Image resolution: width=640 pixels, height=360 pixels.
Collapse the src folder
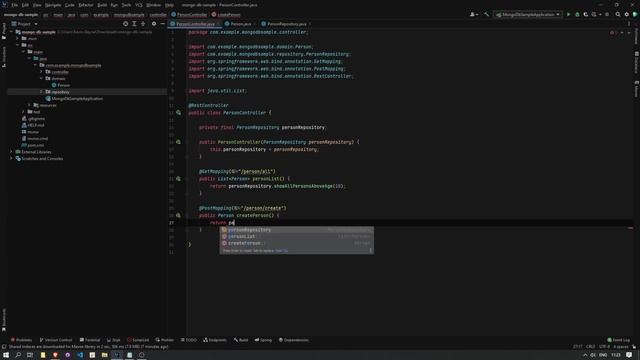click(18, 45)
